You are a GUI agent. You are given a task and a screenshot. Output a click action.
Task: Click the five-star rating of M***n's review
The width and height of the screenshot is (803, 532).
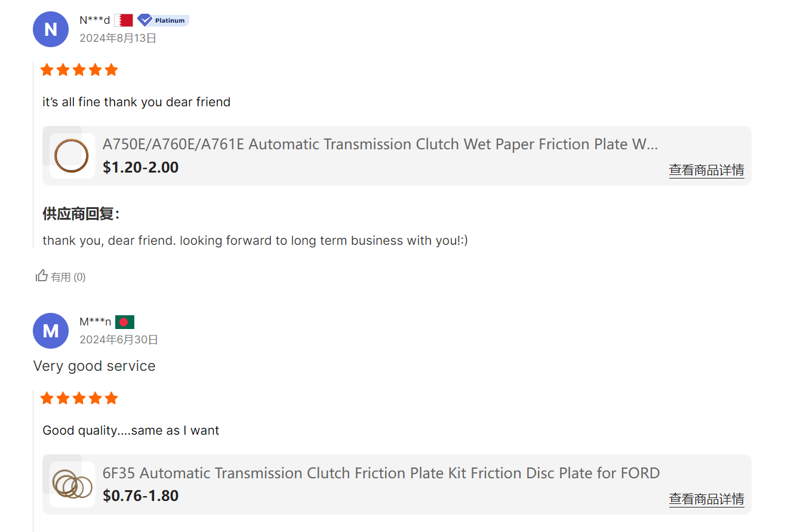pyautogui.click(x=79, y=399)
